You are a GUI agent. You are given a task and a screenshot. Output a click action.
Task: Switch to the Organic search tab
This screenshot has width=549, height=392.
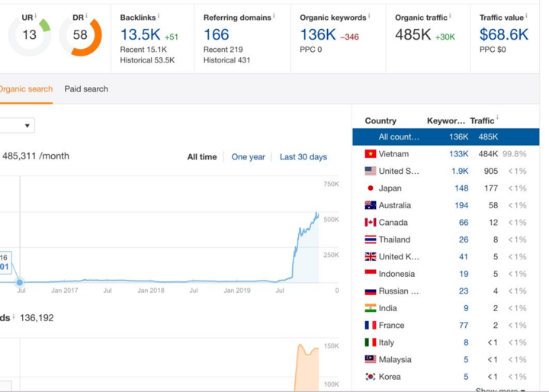[26, 89]
